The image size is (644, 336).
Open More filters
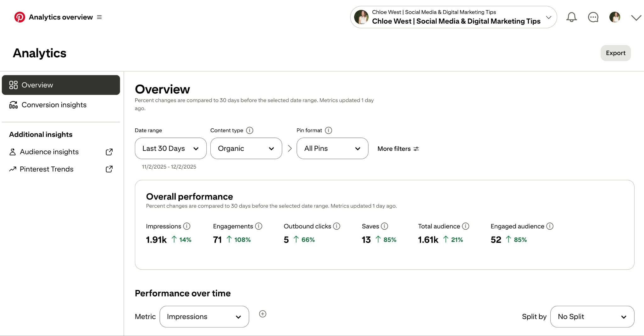[398, 148]
